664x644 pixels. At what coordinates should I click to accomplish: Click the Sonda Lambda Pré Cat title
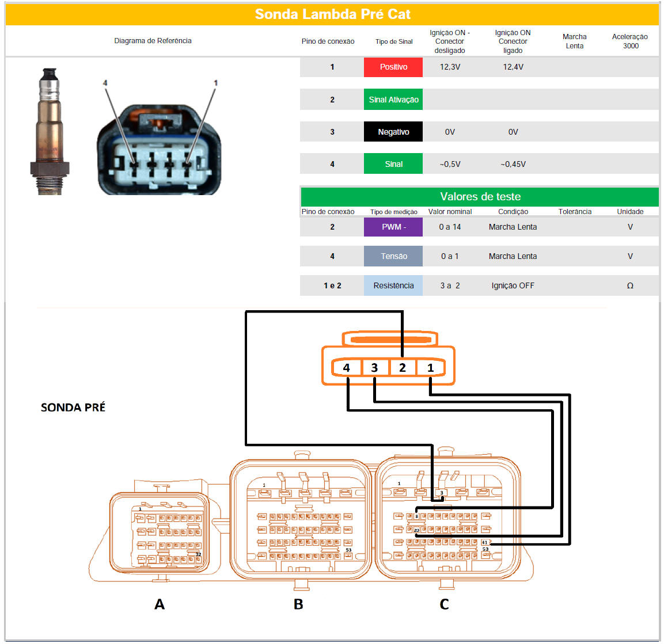(332, 14)
